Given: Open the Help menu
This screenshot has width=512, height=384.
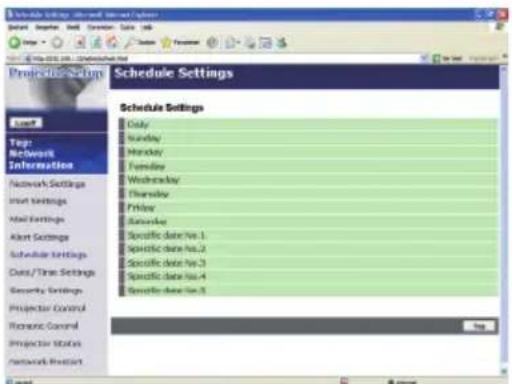Looking at the screenshot, I should pos(147,27).
